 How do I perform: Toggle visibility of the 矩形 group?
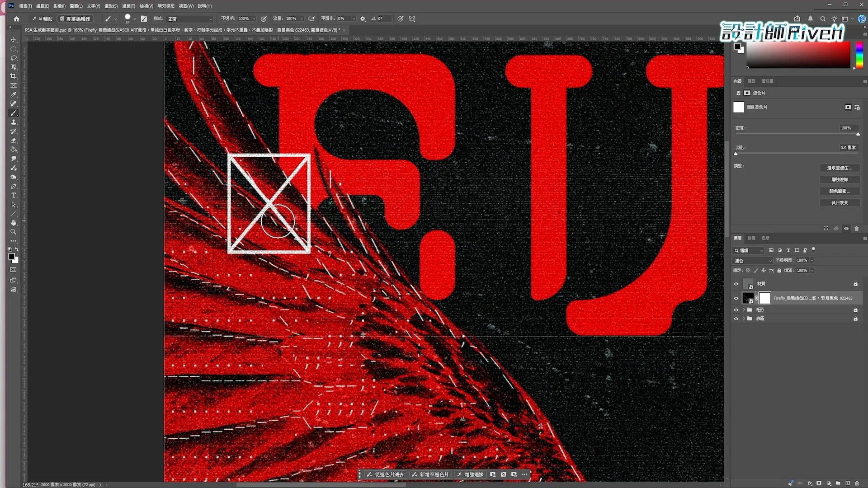click(x=736, y=310)
